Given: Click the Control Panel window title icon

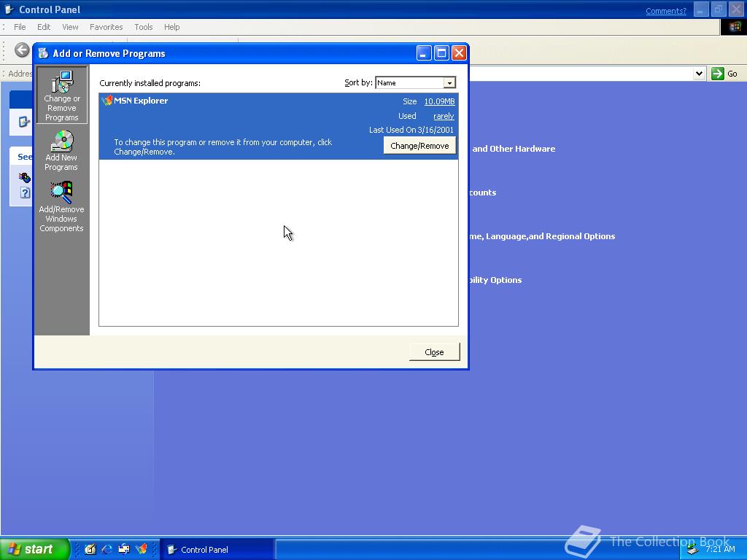Looking at the screenshot, I should pos(9,9).
